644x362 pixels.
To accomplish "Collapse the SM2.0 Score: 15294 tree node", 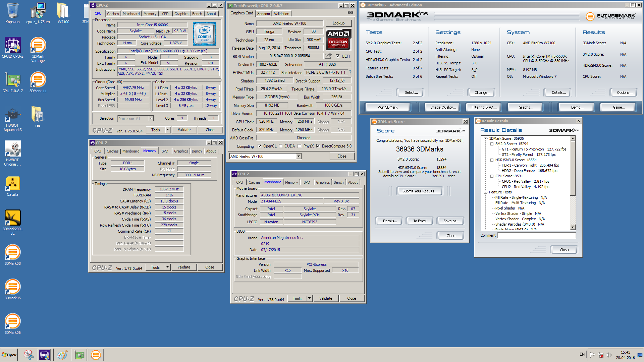I will click(492, 144).
